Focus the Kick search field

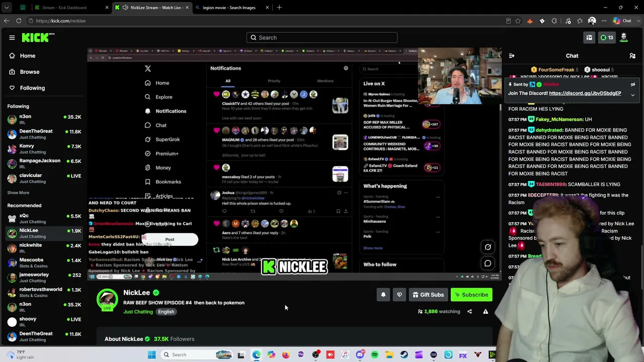click(x=322, y=38)
